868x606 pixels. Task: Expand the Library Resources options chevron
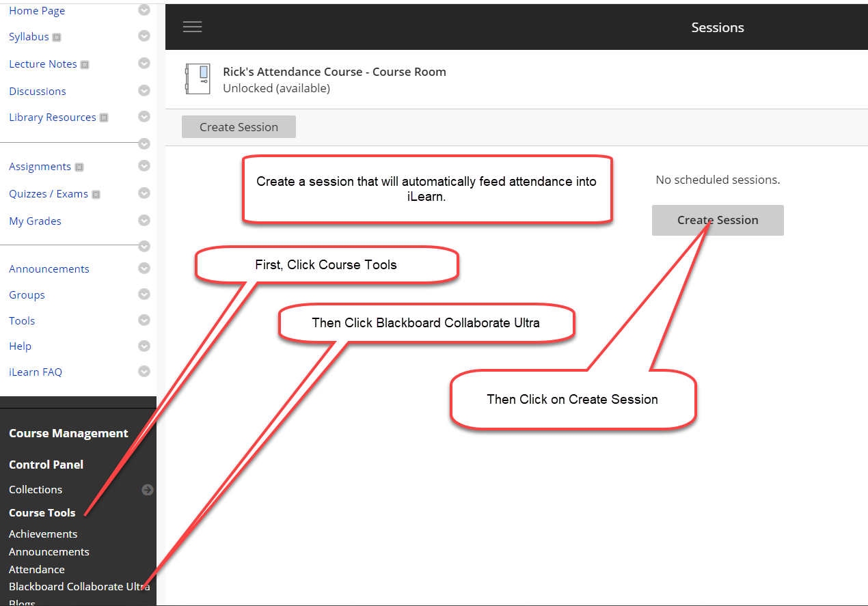coord(144,117)
